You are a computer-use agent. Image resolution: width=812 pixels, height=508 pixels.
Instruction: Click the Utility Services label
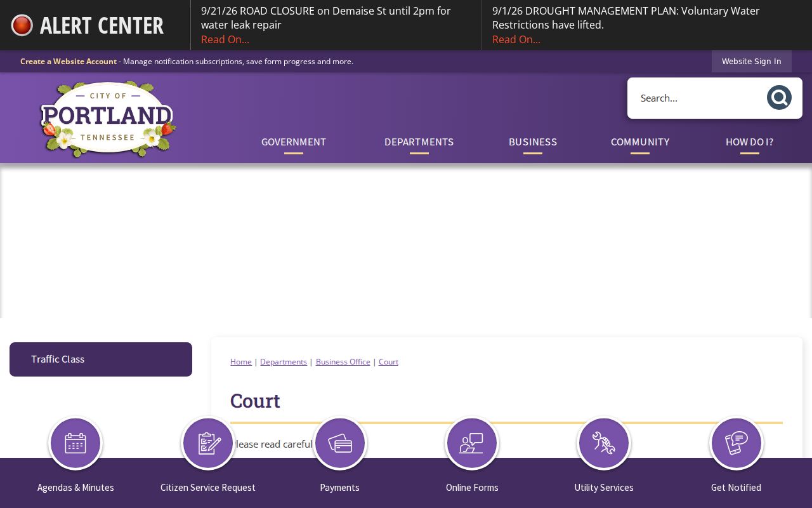pos(604,488)
